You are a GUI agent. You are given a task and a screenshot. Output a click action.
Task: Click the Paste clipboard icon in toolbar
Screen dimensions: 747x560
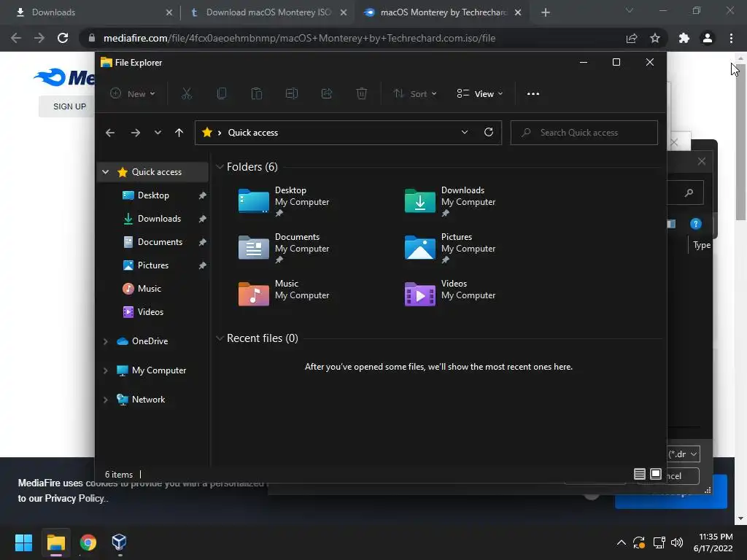(x=256, y=94)
